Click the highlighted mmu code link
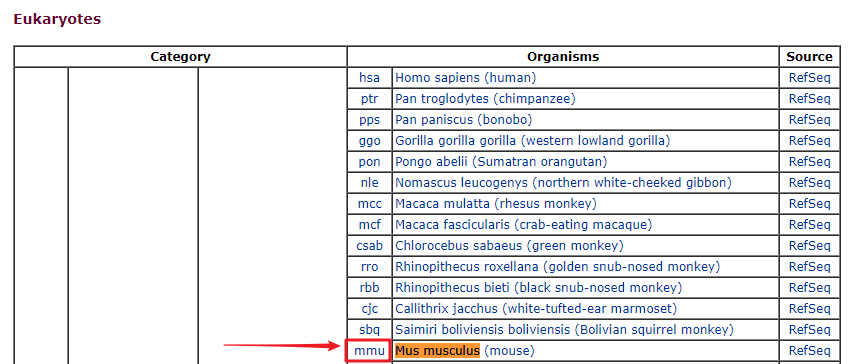854x364 pixels. (369, 351)
